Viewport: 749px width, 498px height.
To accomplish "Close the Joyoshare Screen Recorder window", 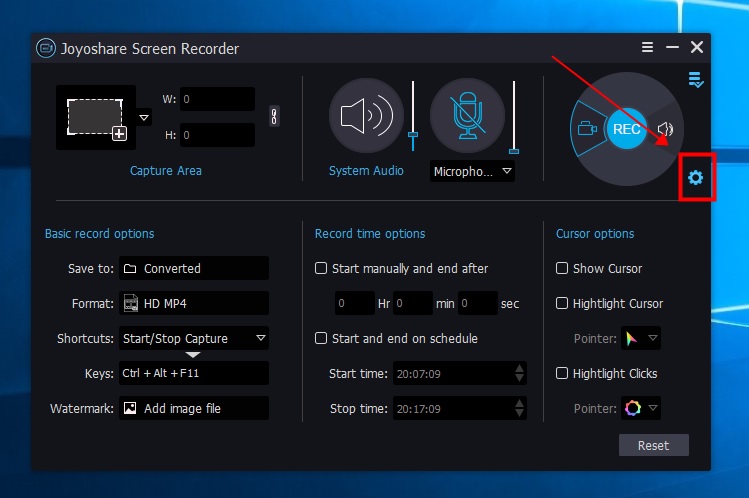I will 697,47.
